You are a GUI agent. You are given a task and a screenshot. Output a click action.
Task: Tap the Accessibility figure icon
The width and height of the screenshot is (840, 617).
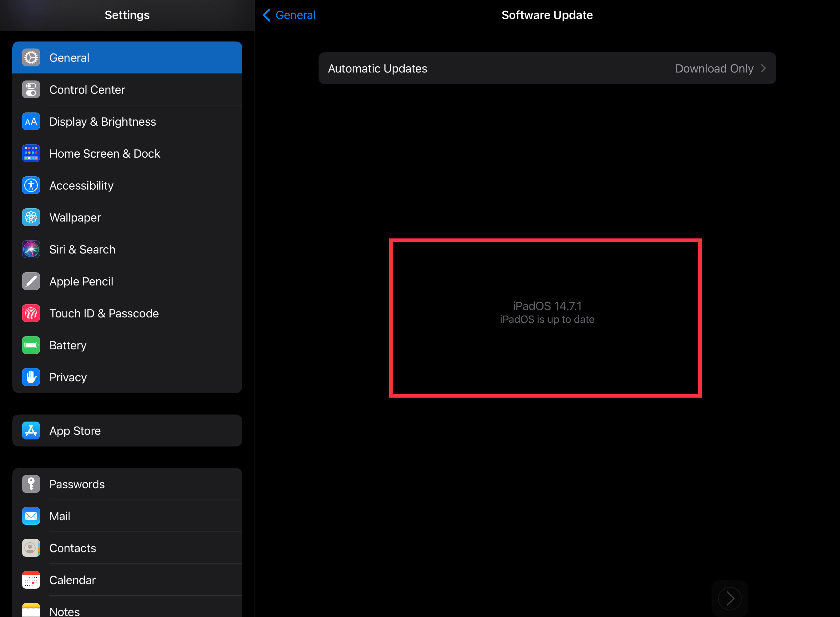click(31, 186)
